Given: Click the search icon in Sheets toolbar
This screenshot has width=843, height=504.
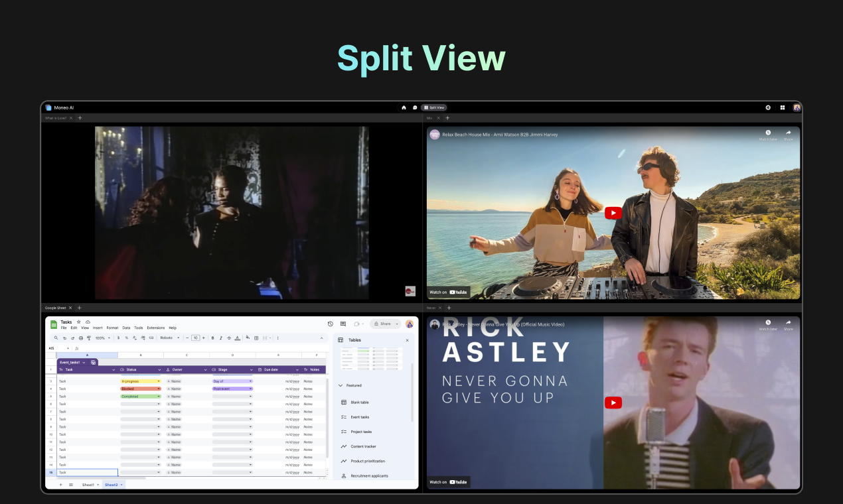Looking at the screenshot, I should (56, 338).
